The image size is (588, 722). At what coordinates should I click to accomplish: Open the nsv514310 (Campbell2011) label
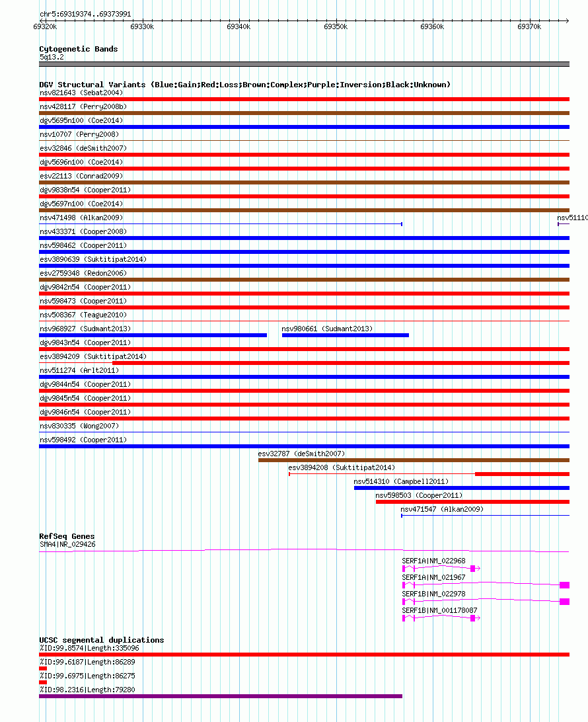[x=401, y=481]
